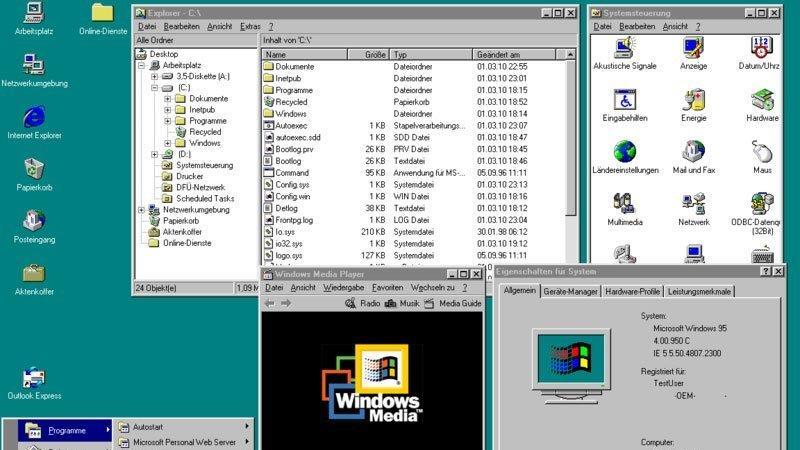Open Favoriten menu in Media Player
The height and width of the screenshot is (450, 800).
coord(387,288)
